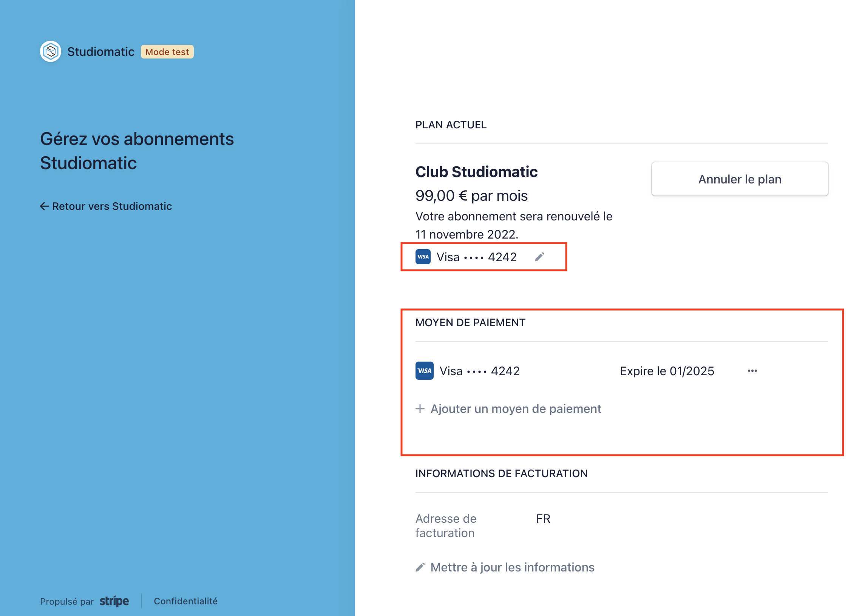
Task: Expand payment method options with the ellipsis
Action: pos(753,371)
